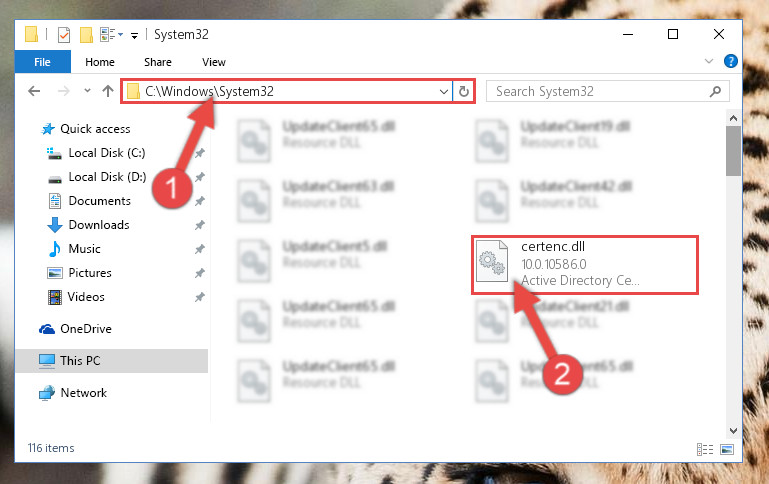Screen dimensions: 769x484
Task: Click the Back navigation arrow
Action: (x=34, y=91)
